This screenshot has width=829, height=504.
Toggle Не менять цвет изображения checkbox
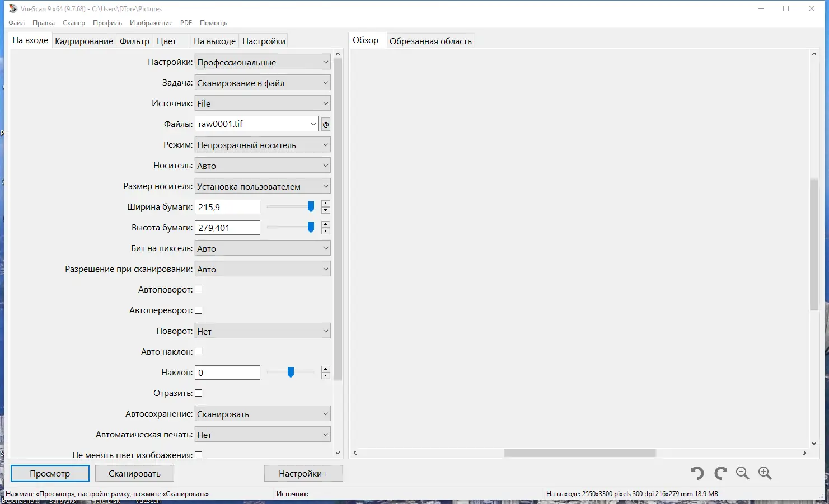coord(198,455)
